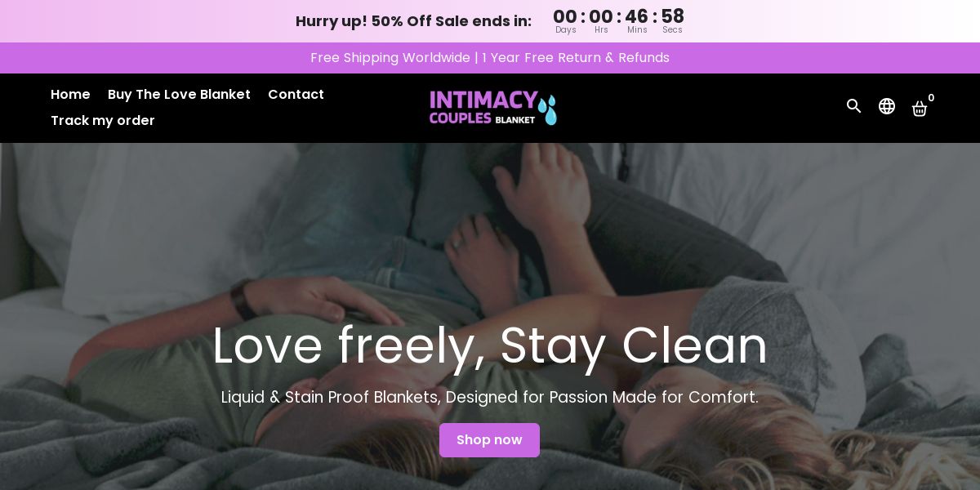The image size is (980, 490).
Task: Open the Contact menu link
Action: coord(296,94)
